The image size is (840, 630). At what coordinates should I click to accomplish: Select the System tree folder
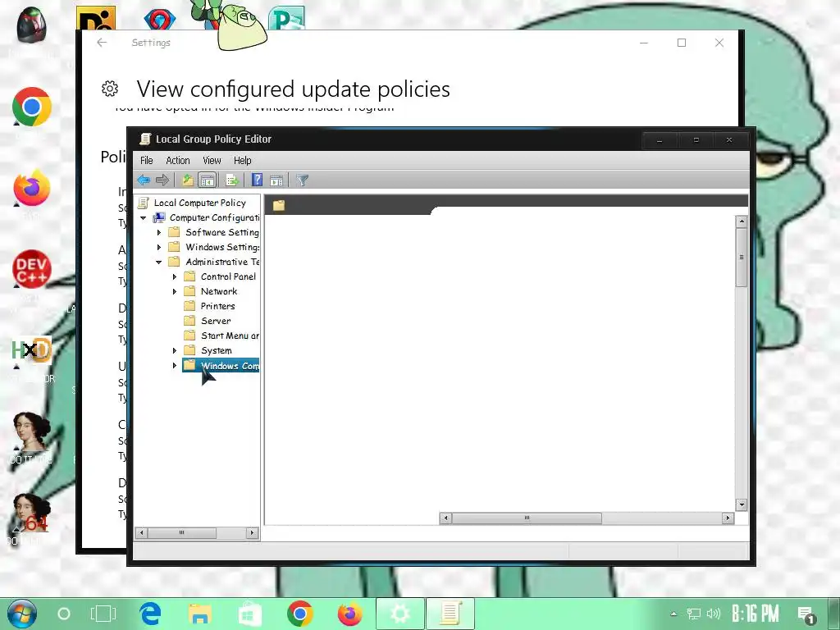pyautogui.click(x=217, y=350)
